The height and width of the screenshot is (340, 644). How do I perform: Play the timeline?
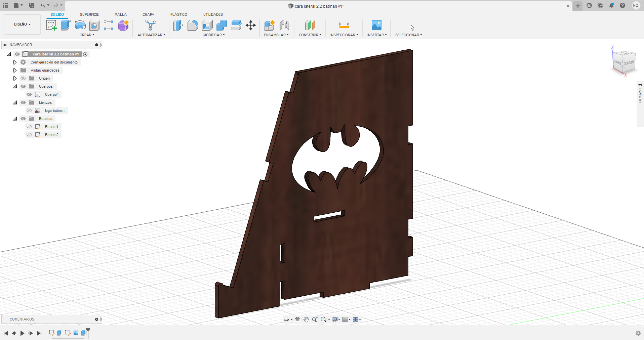tap(22, 333)
